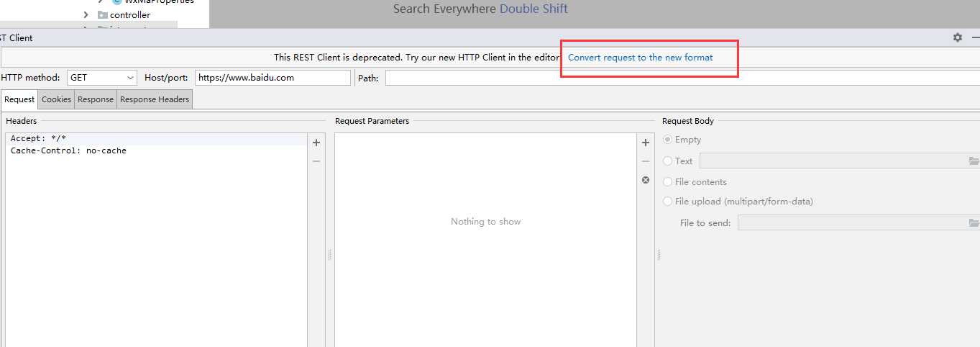Screen dimensions: 980x347
Task: Browse folder for Text request body
Action: coord(974,161)
